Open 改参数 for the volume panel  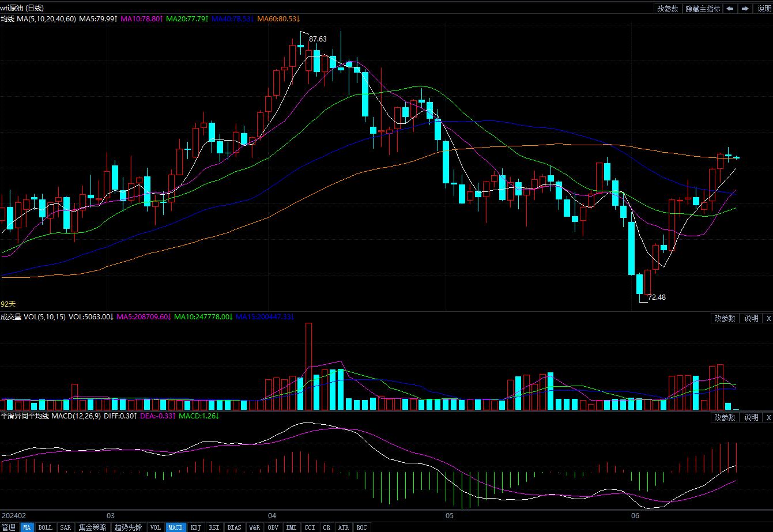(725, 318)
